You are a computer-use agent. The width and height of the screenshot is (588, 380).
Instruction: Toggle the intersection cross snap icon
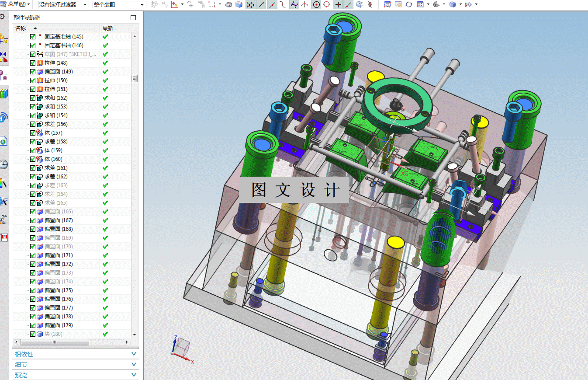point(338,4)
